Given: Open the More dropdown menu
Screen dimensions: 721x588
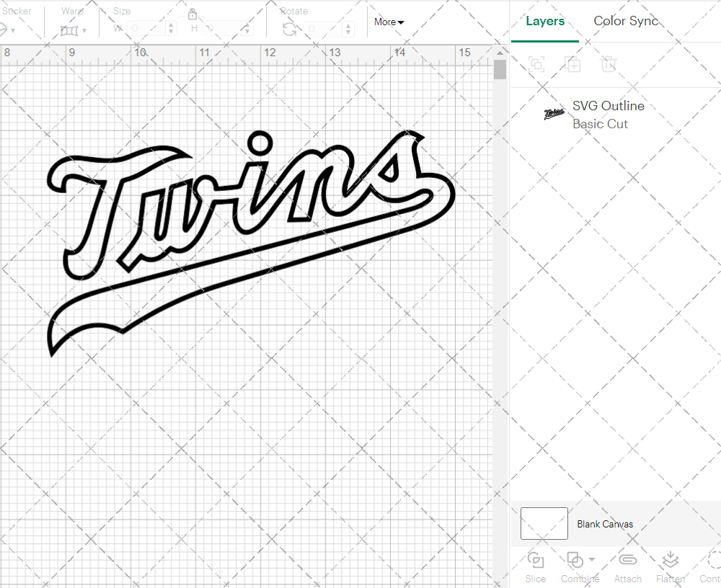Looking at the screenshot, I should [x=389, y=22].
